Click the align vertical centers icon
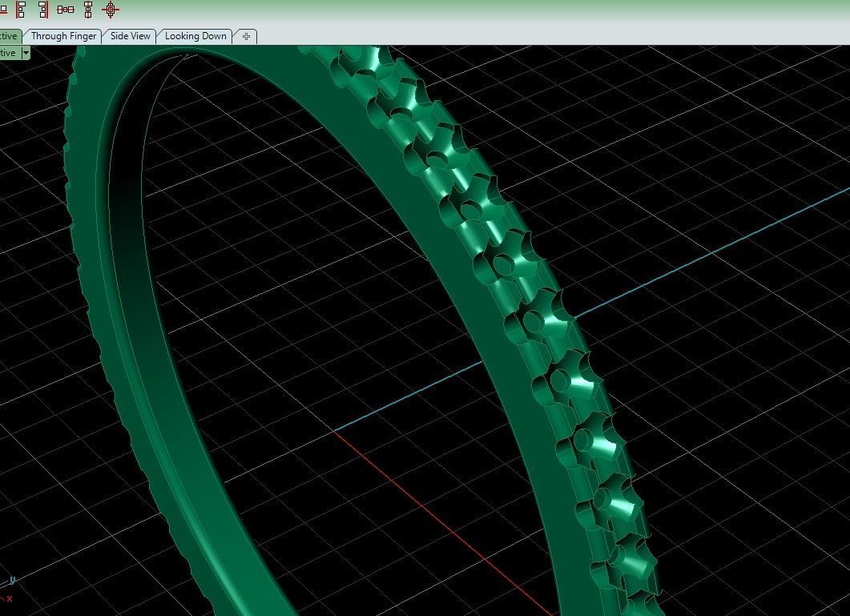 tap(88, 10)
